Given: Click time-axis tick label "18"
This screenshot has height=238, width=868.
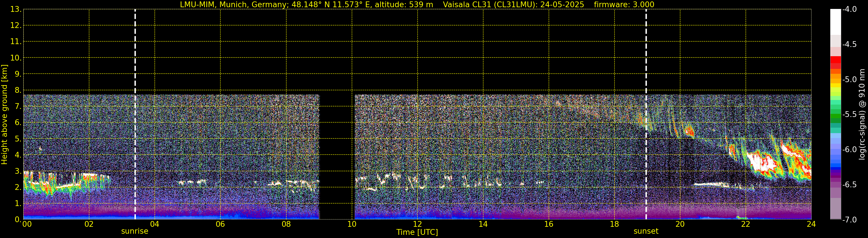Looking at the screenshot, I should coord(614,224).
